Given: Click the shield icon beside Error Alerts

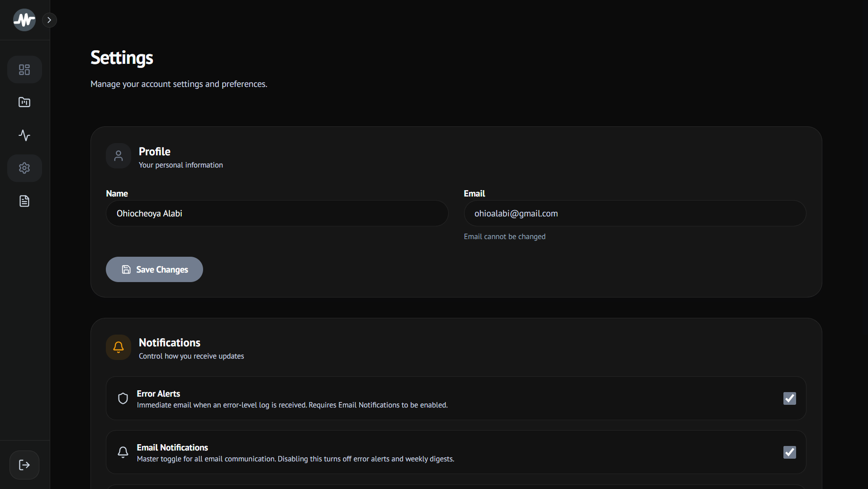Looking at the screenshot, I should point(123,398).
